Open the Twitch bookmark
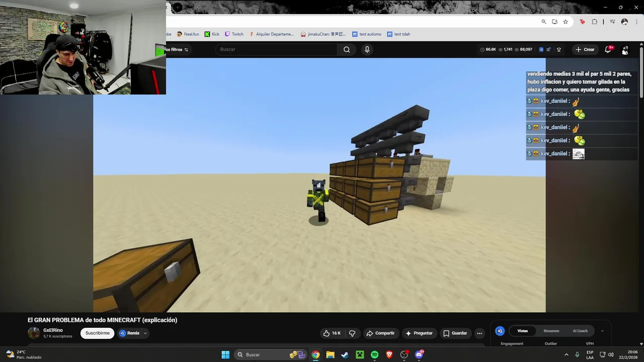The height and width of the screenshot is (362, 644). (x=234, y=34)
